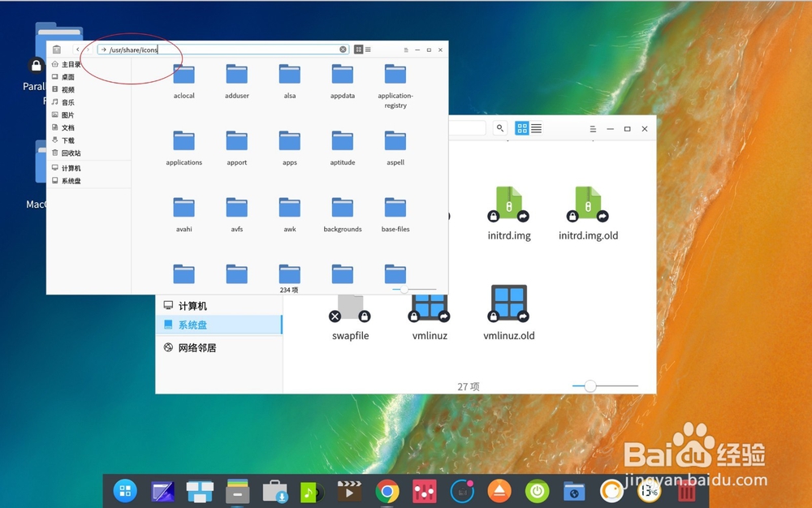812x508 pixels.
Task: Open the search icon in the back window
Action: [x=500, y=127]
